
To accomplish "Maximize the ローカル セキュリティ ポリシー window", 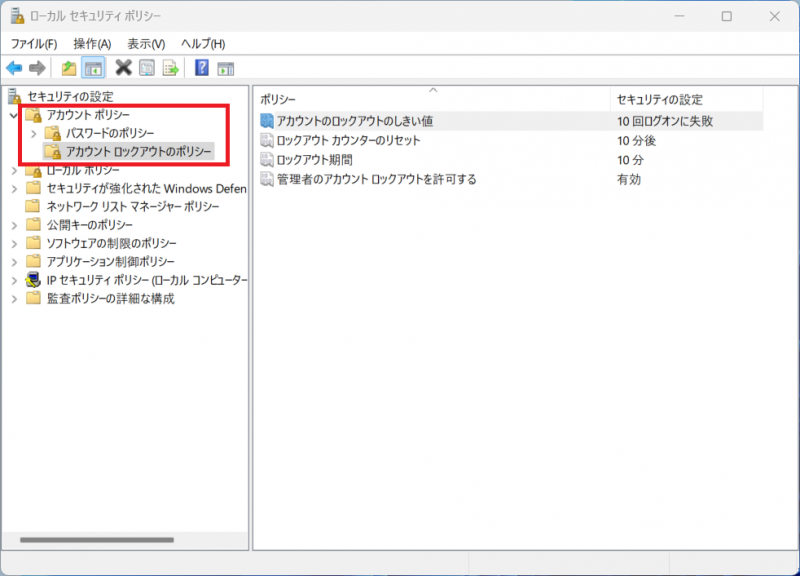I will point(727,16).
